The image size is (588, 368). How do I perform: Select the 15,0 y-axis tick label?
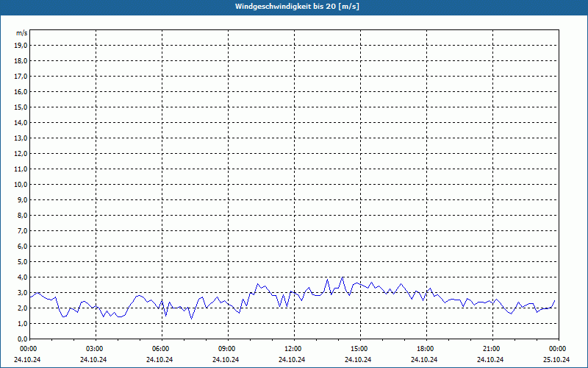21,107
